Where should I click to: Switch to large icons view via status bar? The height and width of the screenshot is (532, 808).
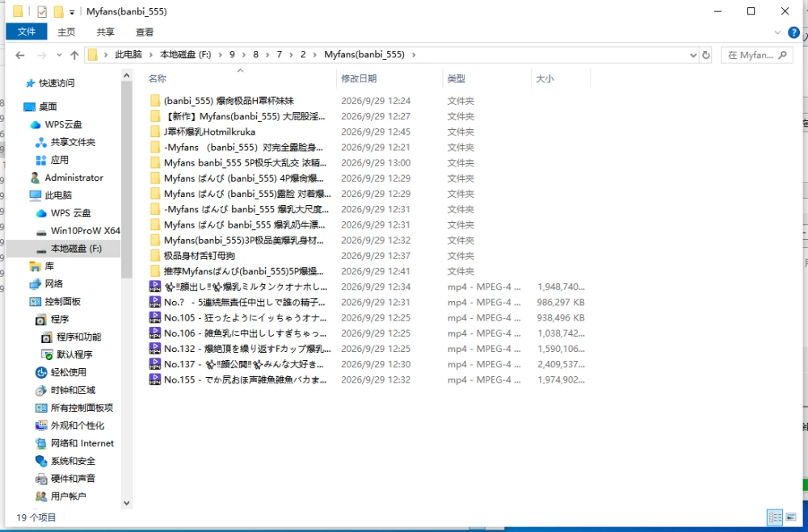(790, 517)
